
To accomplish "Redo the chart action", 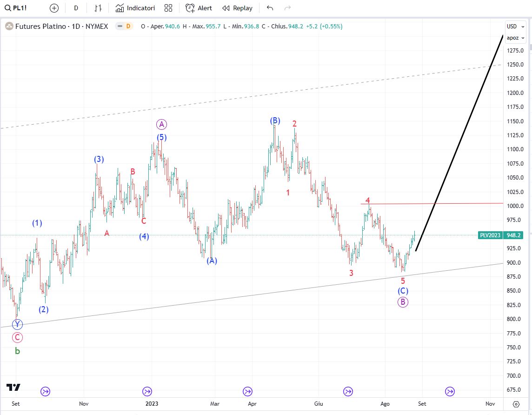I will click(287, 8).
